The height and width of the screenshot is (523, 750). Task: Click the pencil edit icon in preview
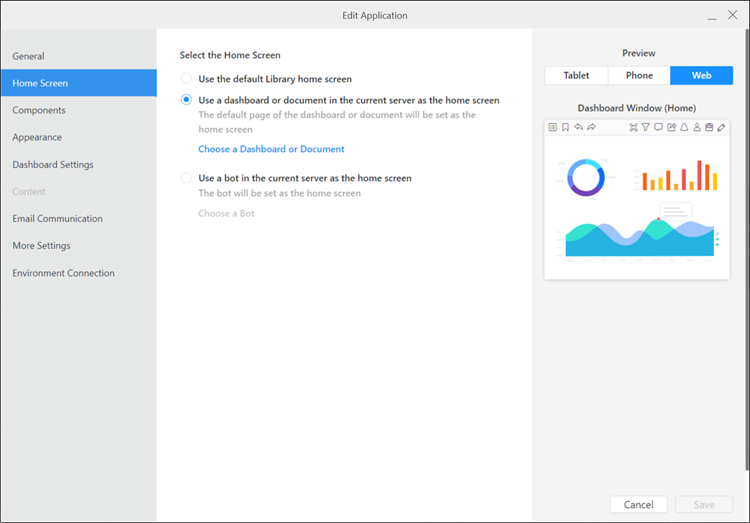coord(721,128)
